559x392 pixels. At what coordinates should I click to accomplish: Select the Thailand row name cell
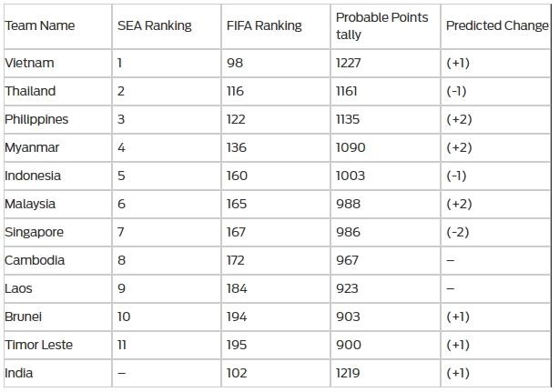pos(30,92)
